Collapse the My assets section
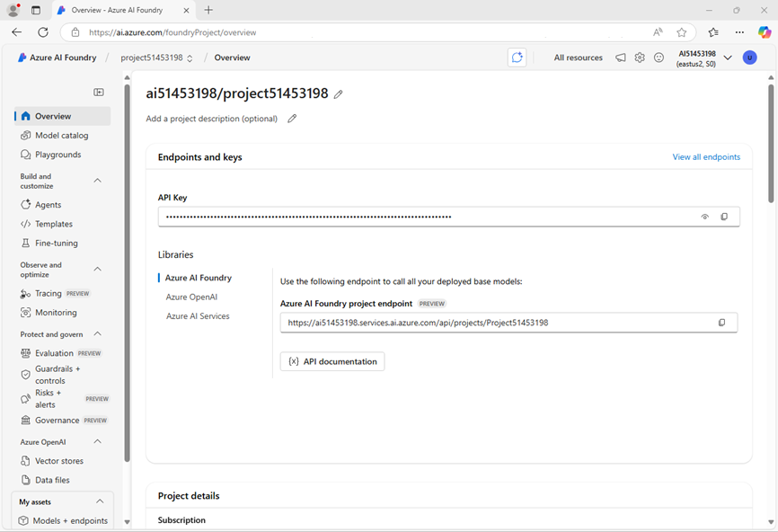This screenshot has height=532, width=778. tap(100, 501)
